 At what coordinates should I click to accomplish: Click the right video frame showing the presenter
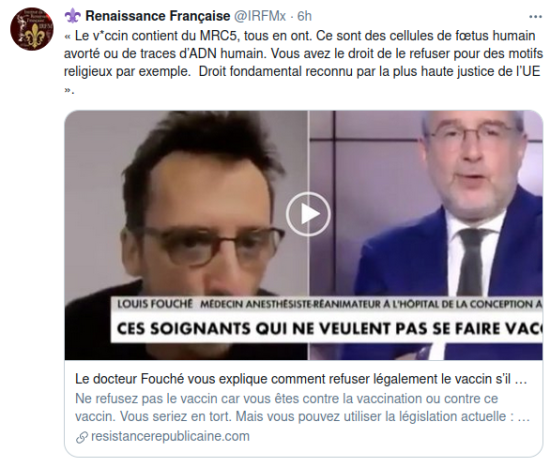425,235
